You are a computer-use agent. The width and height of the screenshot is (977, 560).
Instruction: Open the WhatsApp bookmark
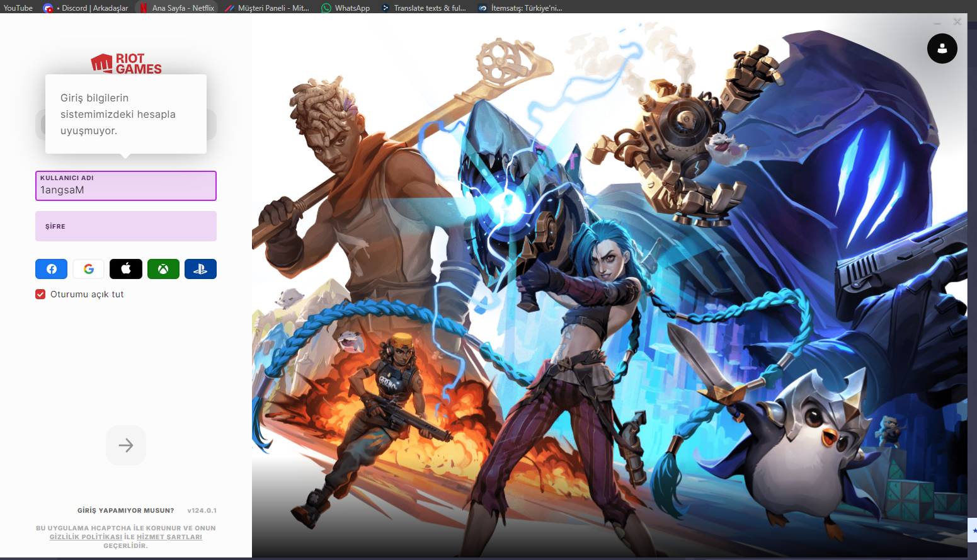point(346,8)
